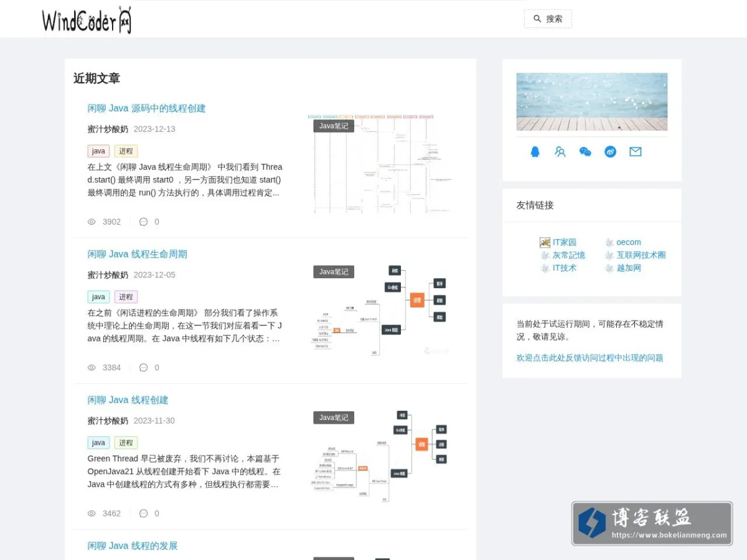747x560 pixels.
Task: Click the Weibo social icon
Action: click(610, 152)
